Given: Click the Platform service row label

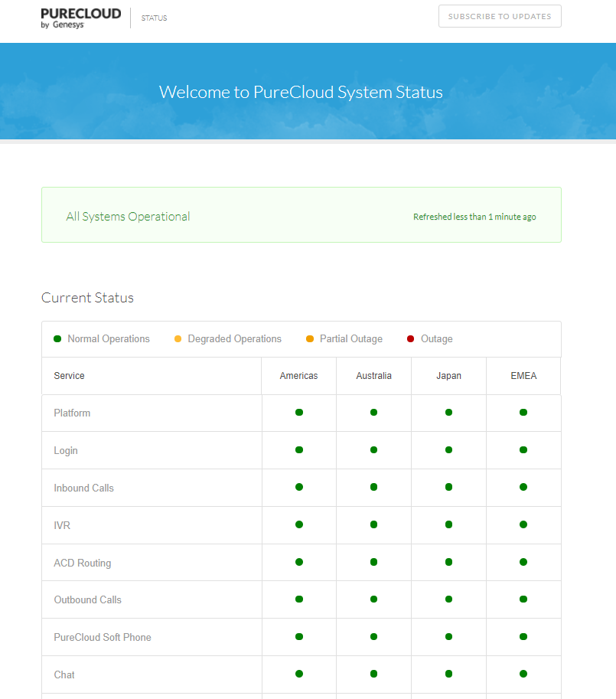Looking at the screenshot, I should pyautogui.click(x=72, y=413).
